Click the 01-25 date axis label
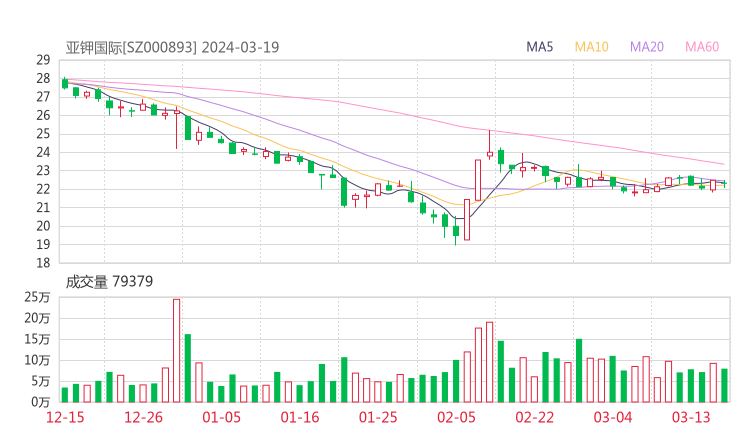 click(x=378, y=417)
